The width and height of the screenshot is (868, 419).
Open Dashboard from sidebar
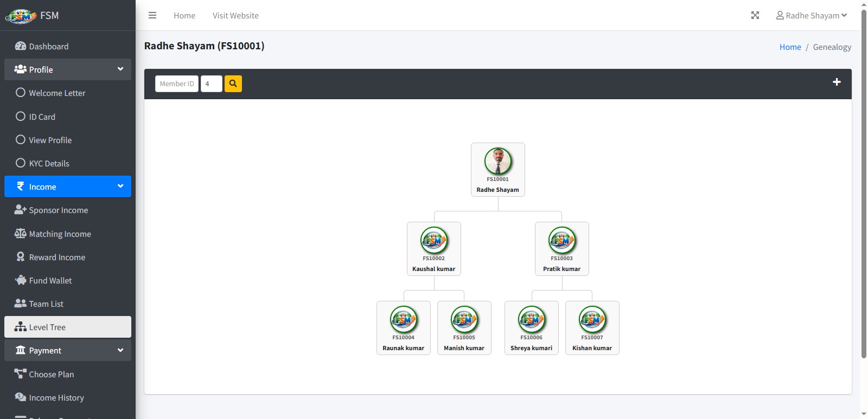(x=49, y=47)
